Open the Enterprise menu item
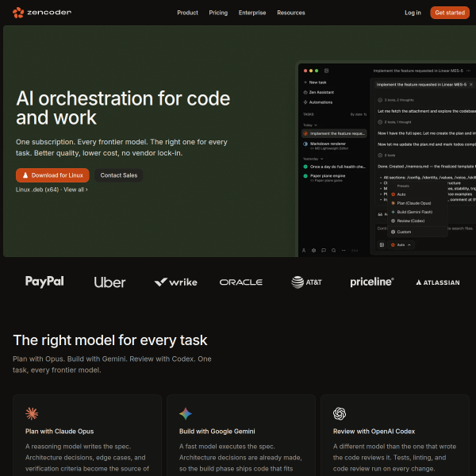Image resolution: width=476 pixels, height=476 pixels. pos(252,13)
